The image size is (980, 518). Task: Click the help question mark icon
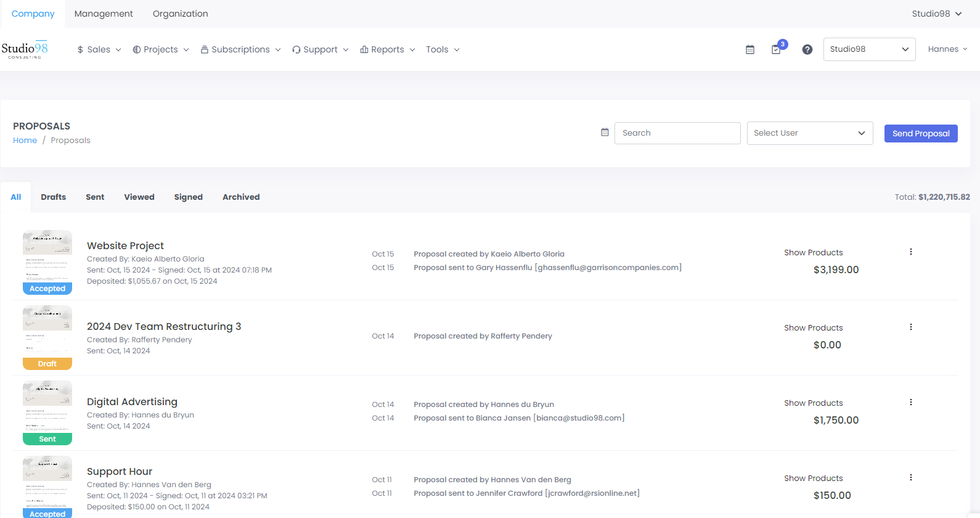point(807,49)
